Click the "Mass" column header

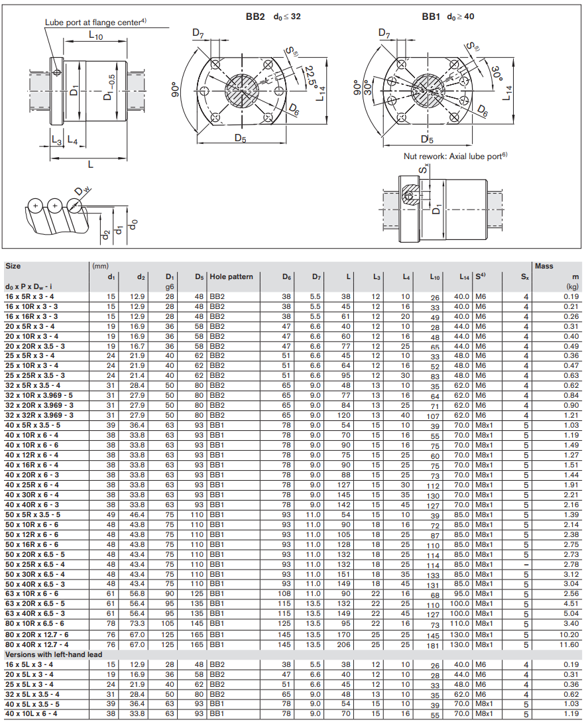click(x=544, y=266)
